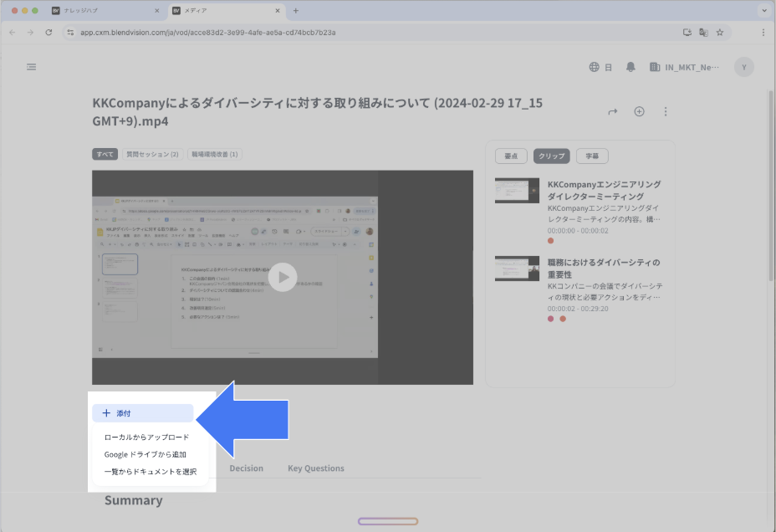Choose ローカルからアップロード
This screenshot has width=776, height=532.
coord(147,437)
